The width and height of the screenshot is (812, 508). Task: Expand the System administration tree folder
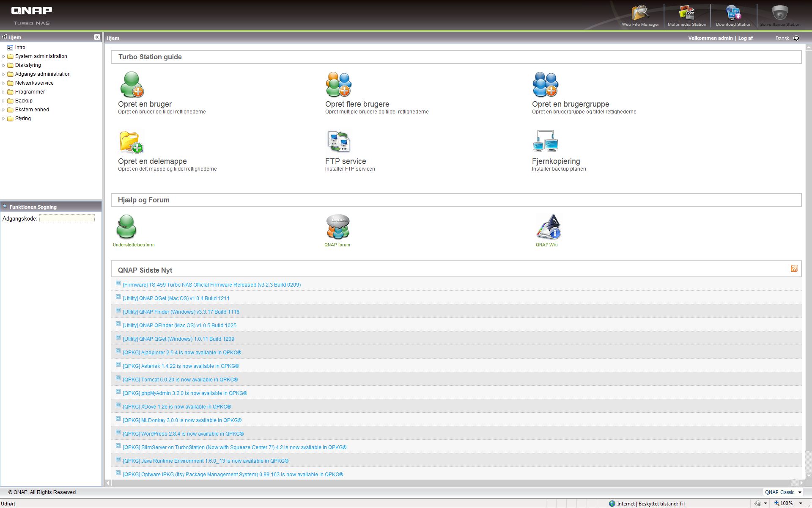click(4, 56)
